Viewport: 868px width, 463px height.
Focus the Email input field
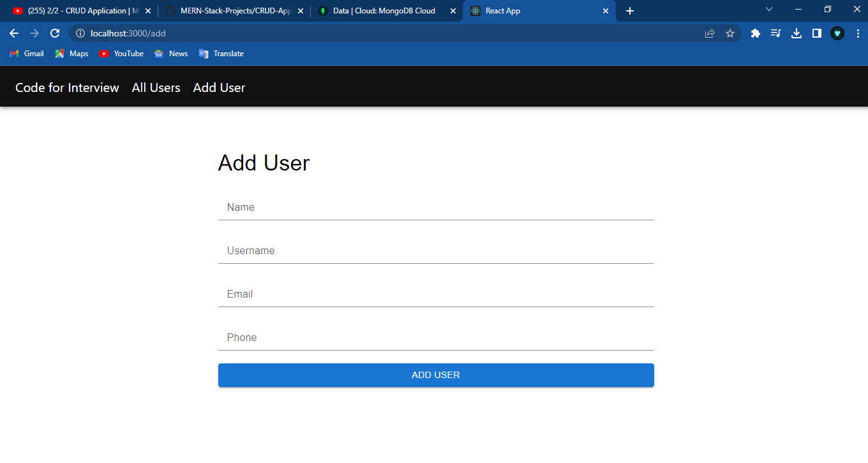point(436,294)
